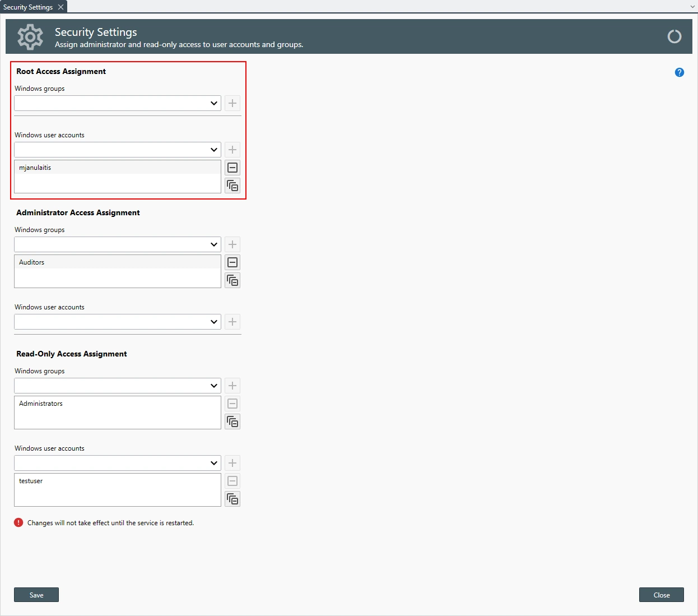Select mjanulaitis in Root Access user list
The width and height of the screenshot is (698, 616).
pos(118,168)
